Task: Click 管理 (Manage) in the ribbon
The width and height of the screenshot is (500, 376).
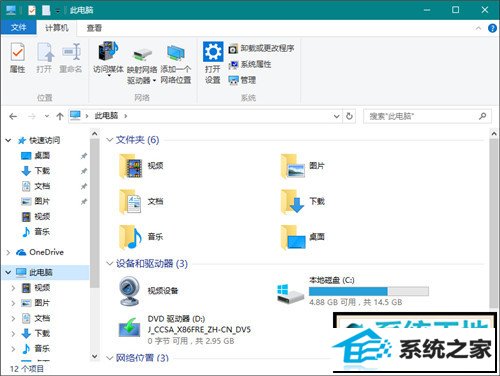Action: click(242, 80)
